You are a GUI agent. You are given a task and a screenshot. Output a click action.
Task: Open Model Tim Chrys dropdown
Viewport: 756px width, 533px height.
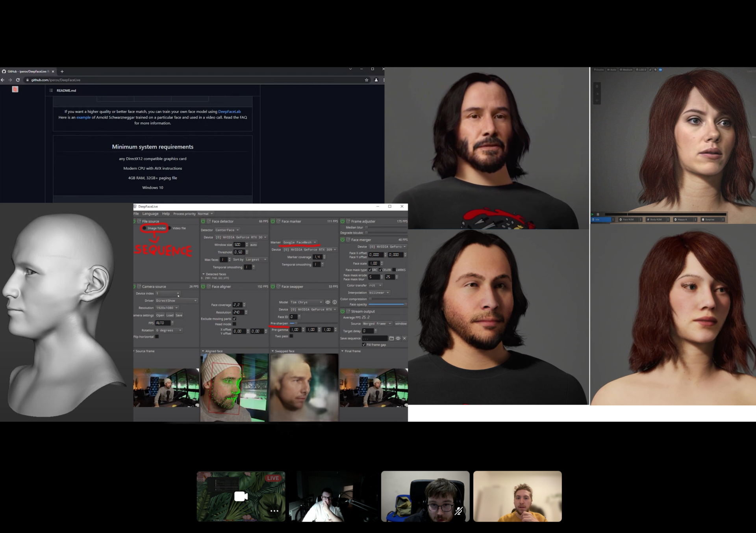click(x=306, y=302)
